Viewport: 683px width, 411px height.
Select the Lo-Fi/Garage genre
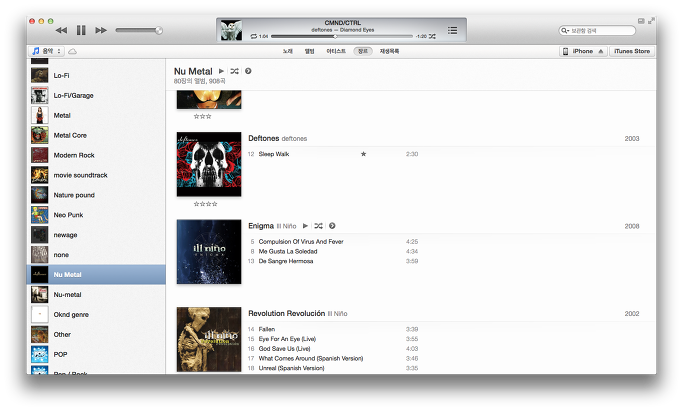tap(96, 95)
